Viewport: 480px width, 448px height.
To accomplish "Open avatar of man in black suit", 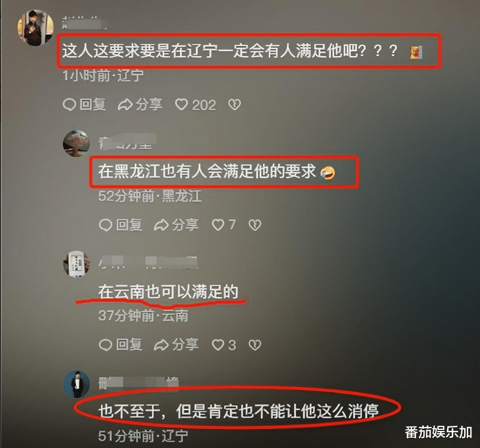I will pos(77,384).
